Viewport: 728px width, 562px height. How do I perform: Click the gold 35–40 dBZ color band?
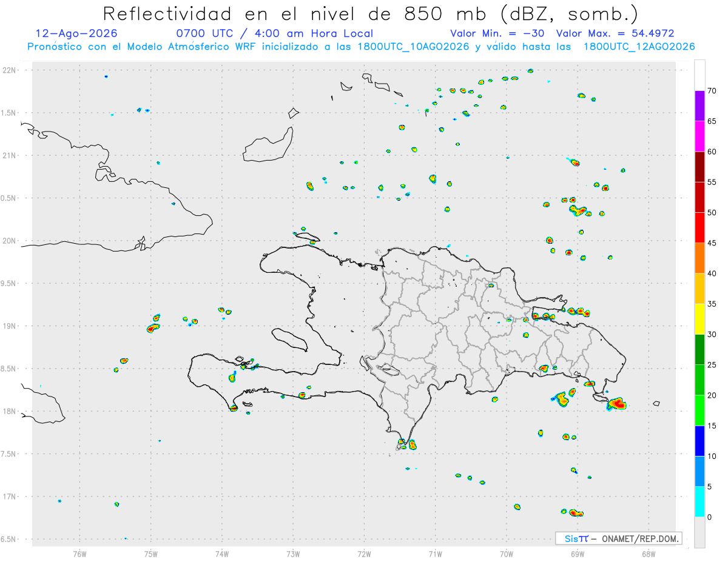tap(699, 289)
